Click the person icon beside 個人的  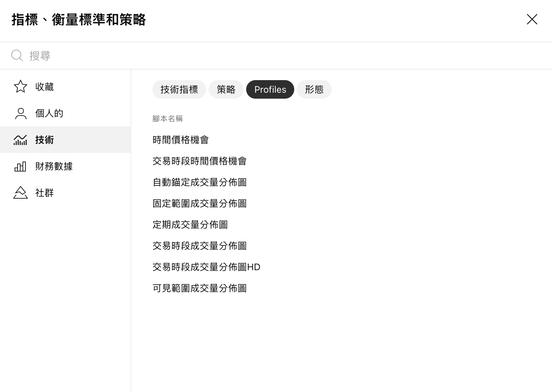click(x=21, y=113)
